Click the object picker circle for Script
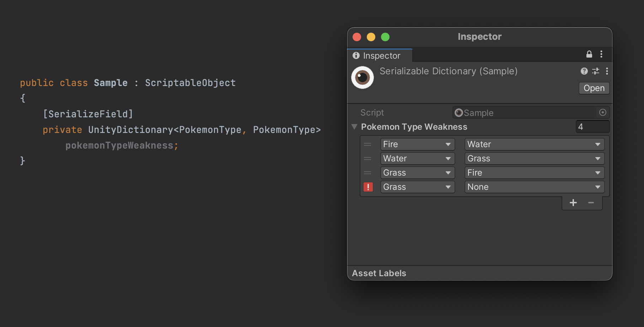 (x=603, y=113)
